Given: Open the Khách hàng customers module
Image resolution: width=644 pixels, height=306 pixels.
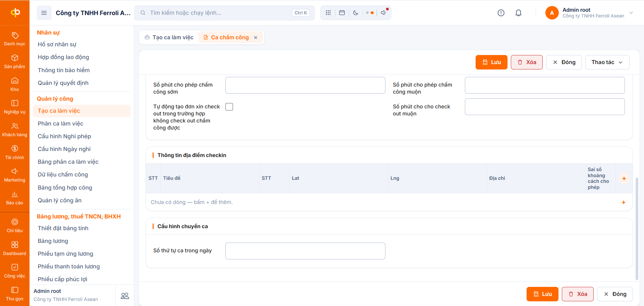Looking at the screenshot, I should tap(14, 130).
